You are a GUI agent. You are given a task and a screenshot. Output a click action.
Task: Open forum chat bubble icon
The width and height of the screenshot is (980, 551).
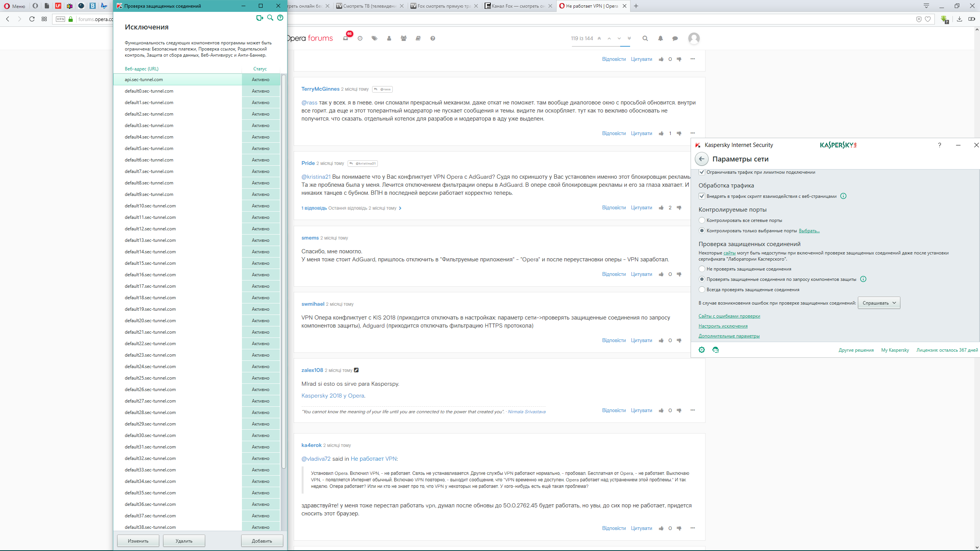point(675,38)
